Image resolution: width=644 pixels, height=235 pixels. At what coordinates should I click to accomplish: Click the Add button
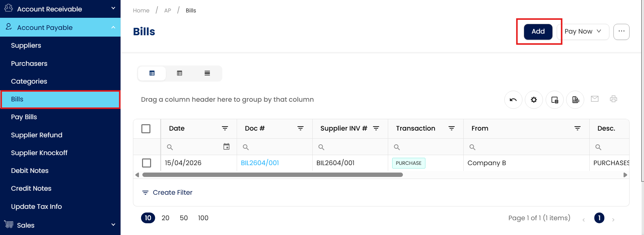pyautogui.click(x=538, y=32)
